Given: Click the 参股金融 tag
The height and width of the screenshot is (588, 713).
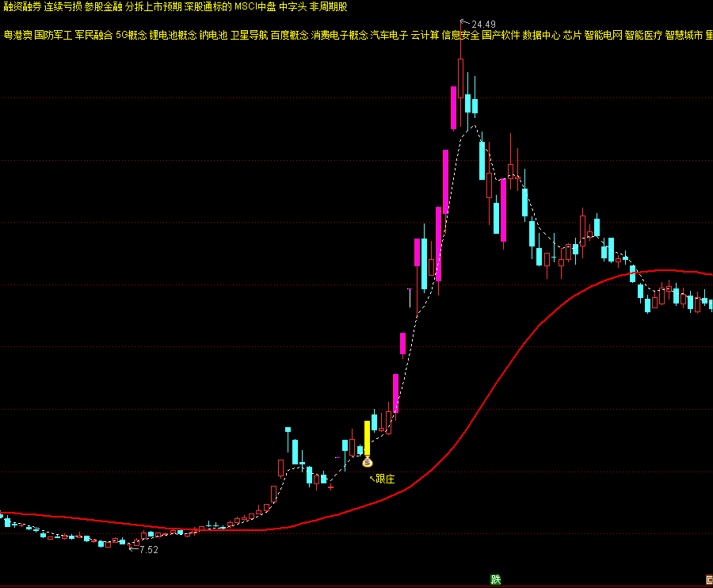Looking at the screenshot, I should (103, 7).
